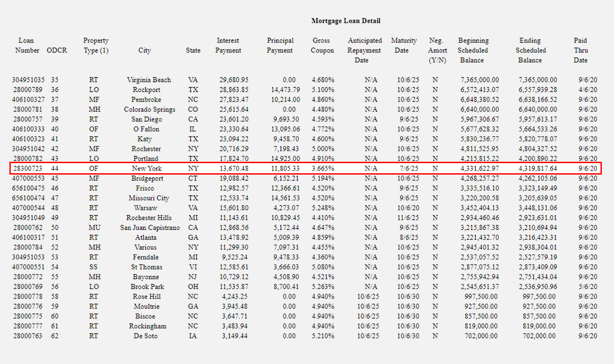Click the St Thomas city cell

tap(146, 267)
